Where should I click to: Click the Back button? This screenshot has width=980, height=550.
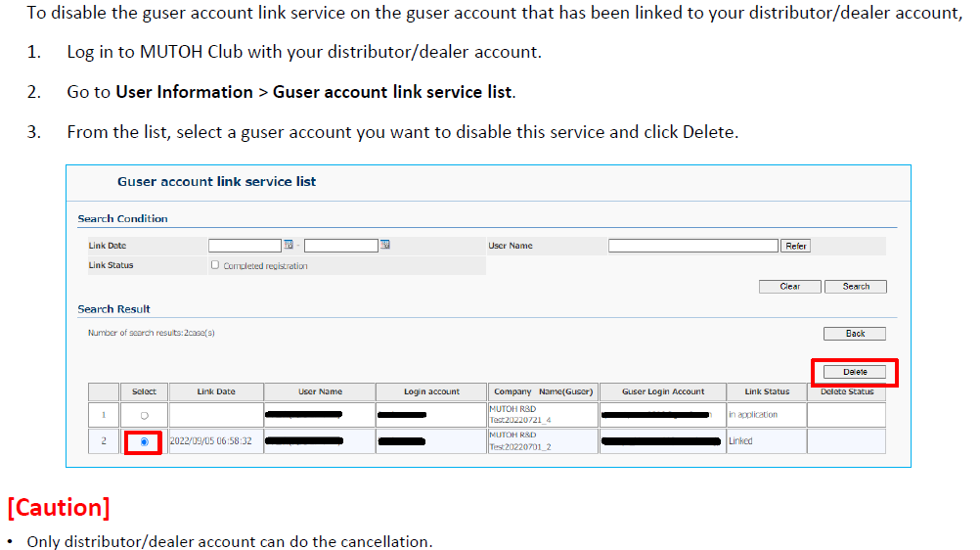[855, 334]
